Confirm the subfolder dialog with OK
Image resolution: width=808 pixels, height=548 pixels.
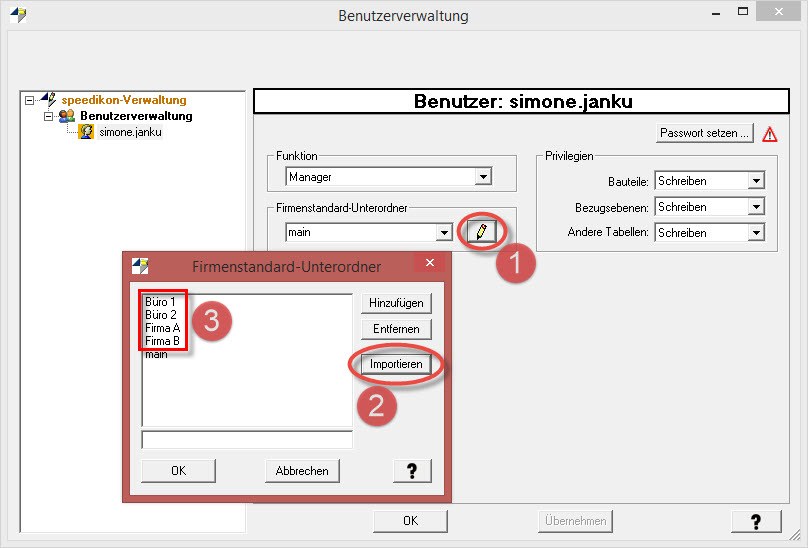click(x=178, y=471)
